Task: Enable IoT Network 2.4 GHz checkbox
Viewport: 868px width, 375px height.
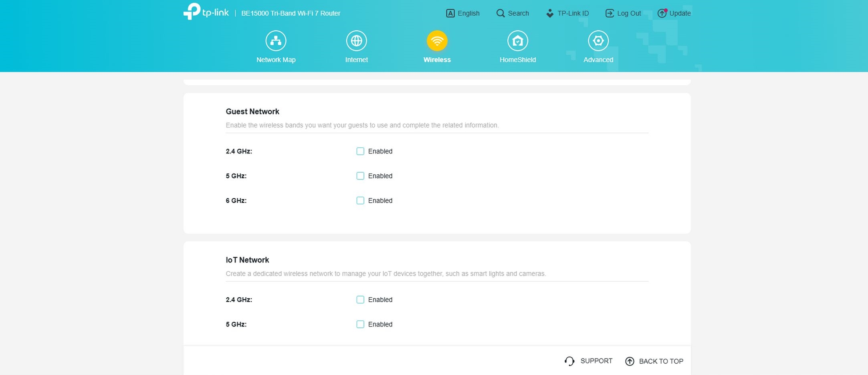Action: [360, 300]
